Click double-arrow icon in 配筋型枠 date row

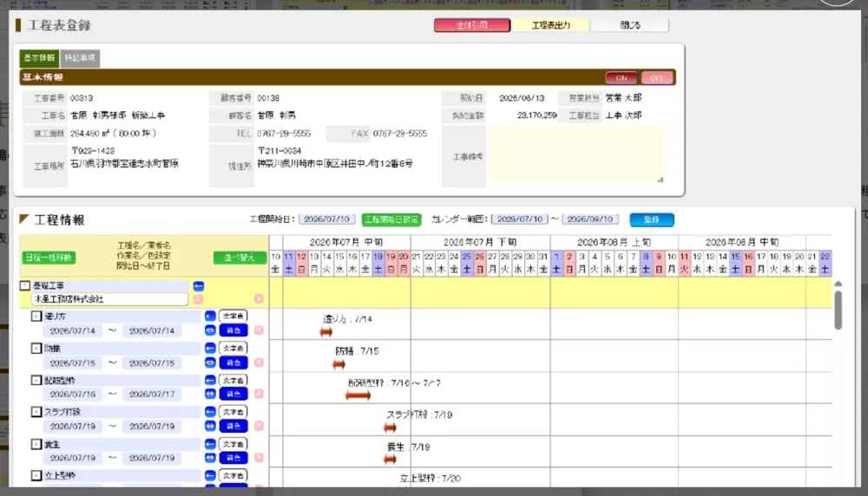tap(210, 395)
